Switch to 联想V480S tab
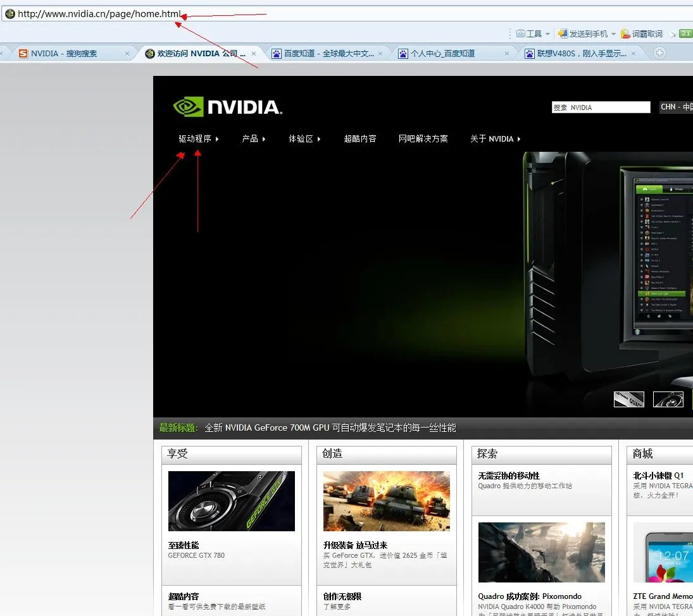This screenshot has height=616, width=693. tap(580, 53)
